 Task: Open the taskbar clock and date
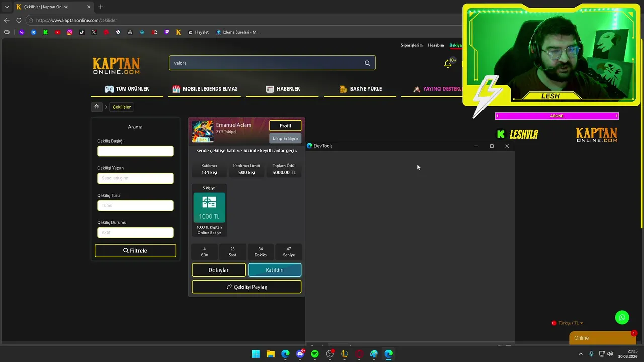pyautogui.click(x=628, y=354)
